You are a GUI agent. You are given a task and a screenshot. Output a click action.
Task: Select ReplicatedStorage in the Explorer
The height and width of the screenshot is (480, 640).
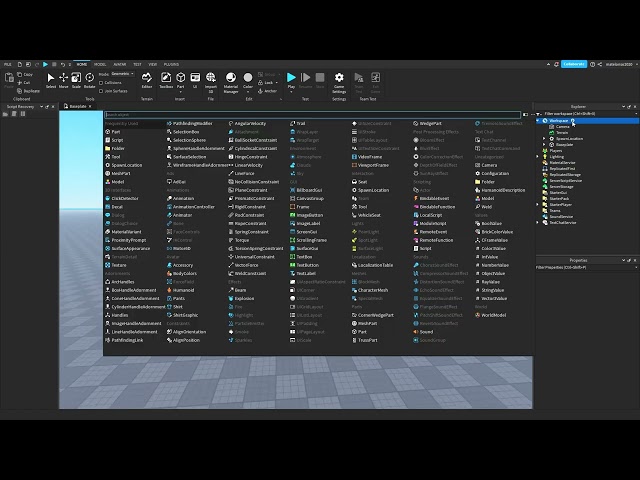562,174
